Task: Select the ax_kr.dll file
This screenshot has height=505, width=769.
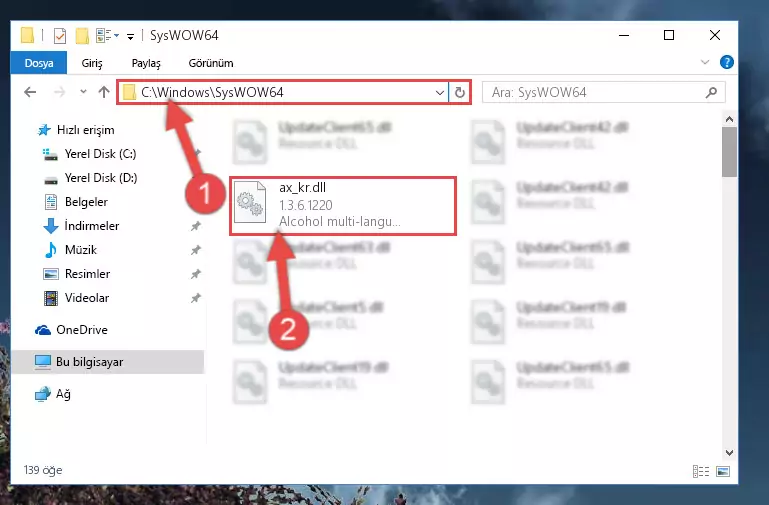Action: 343,206
